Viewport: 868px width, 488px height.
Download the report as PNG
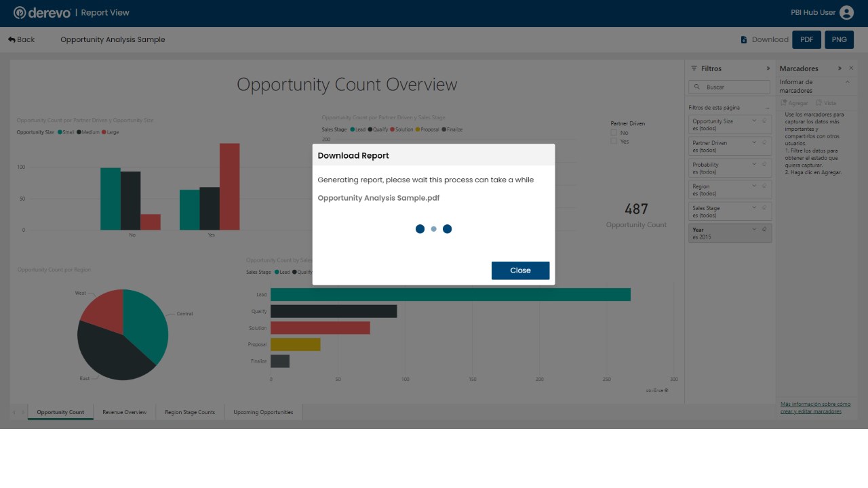coord(839,39)
